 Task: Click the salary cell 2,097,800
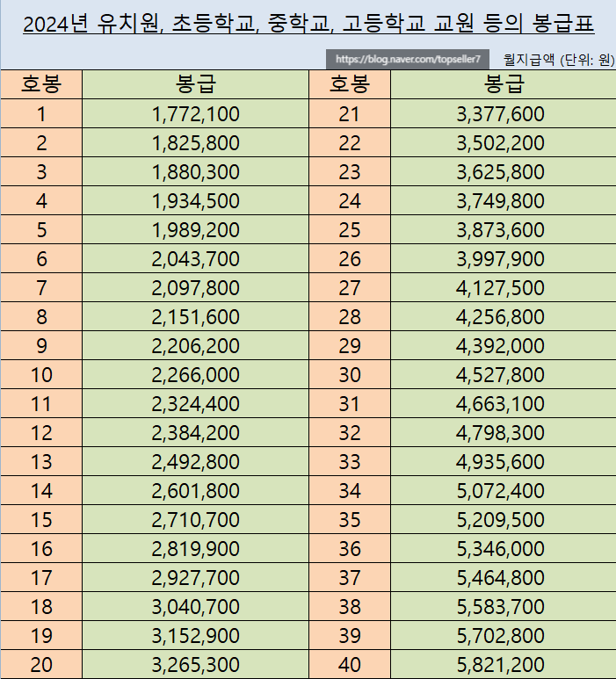point(195,288)
